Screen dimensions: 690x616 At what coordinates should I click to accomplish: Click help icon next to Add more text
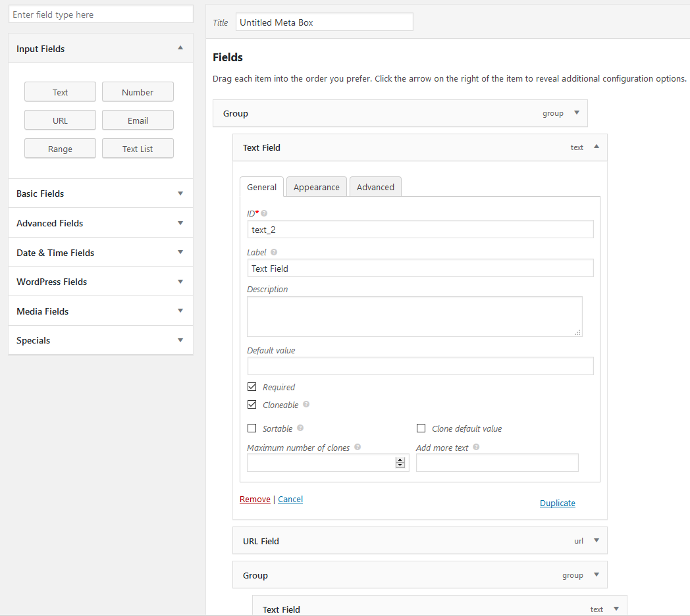476,448
